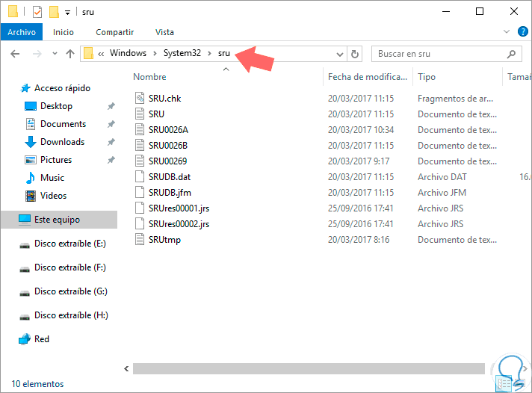The width and height of the screenshot is (532, 393).
Task: Click the Buscar en sru search field
Action: [x=447, y=54]
